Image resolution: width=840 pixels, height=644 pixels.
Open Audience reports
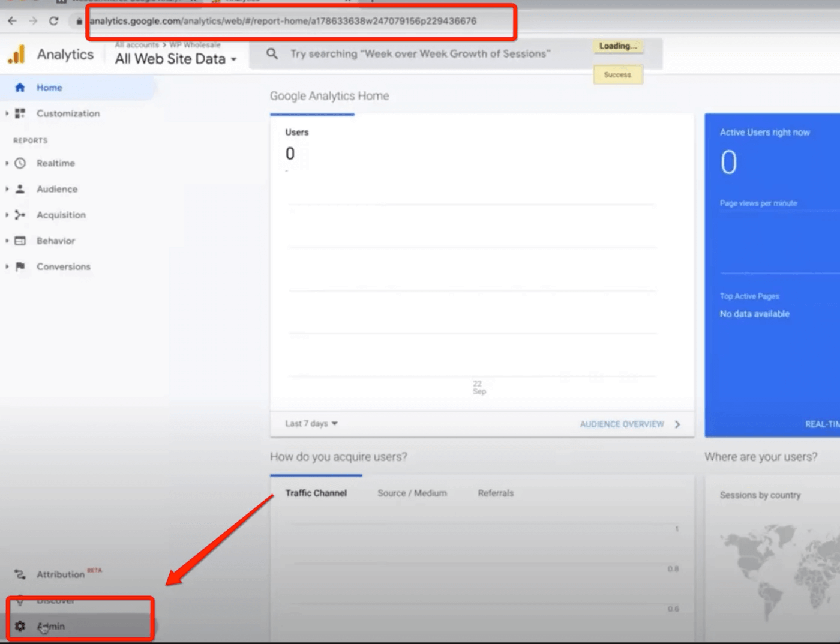57,189
